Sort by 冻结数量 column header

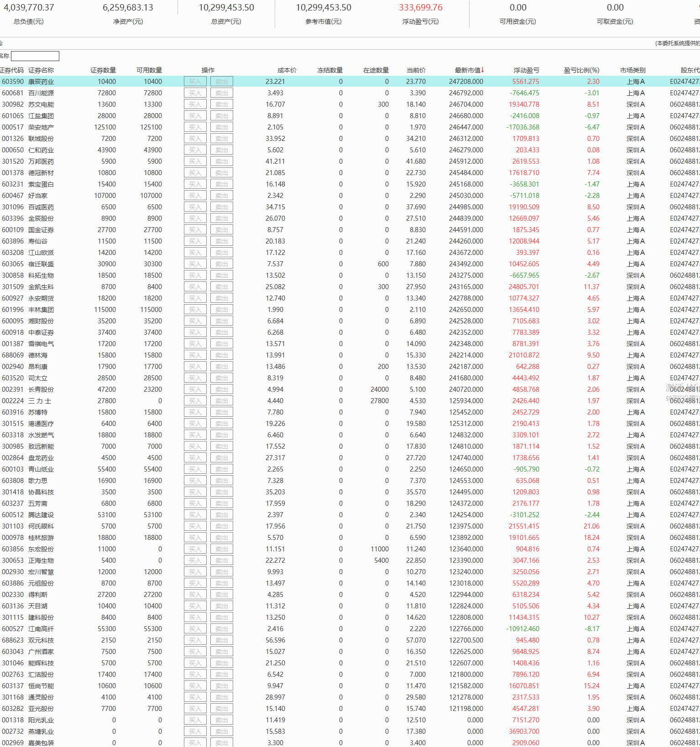coord(330,70)
